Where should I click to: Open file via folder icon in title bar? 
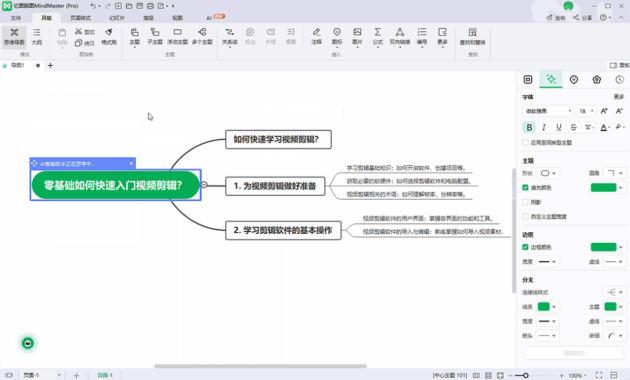(129, 6)
